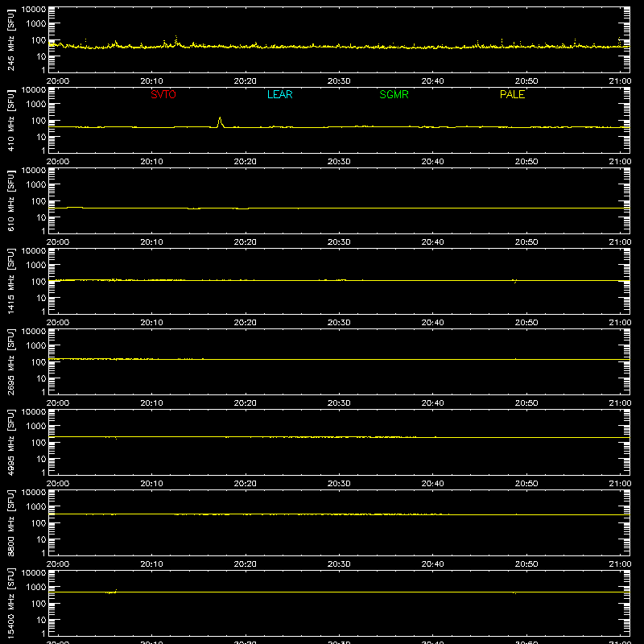Click the 20:30 tick label under the 4995 MHz plot
Viewport: 644px width, 644px height.
(x=339, y=484)
